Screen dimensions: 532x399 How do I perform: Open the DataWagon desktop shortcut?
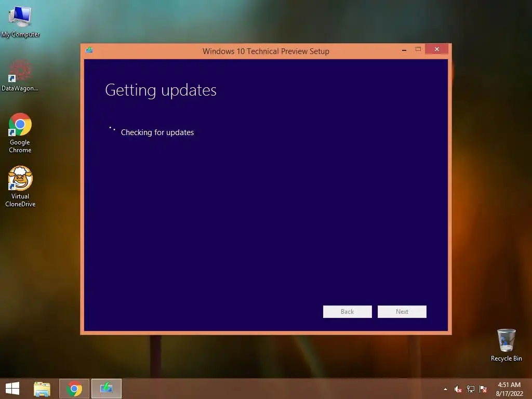(20, 75)
